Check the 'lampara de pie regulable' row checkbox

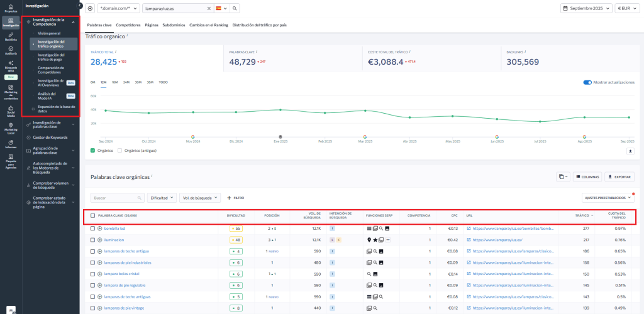point(93,285)
